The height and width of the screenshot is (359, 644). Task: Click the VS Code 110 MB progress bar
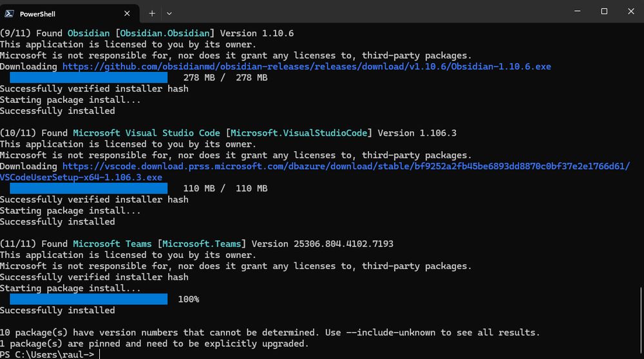click(x=89, y=189)
